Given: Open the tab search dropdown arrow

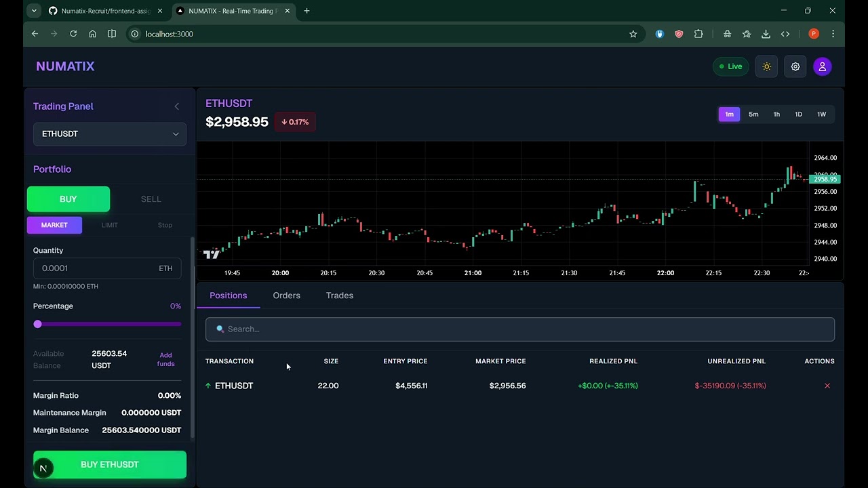Looking at the screenshot, I should click(x=34, y=11).
